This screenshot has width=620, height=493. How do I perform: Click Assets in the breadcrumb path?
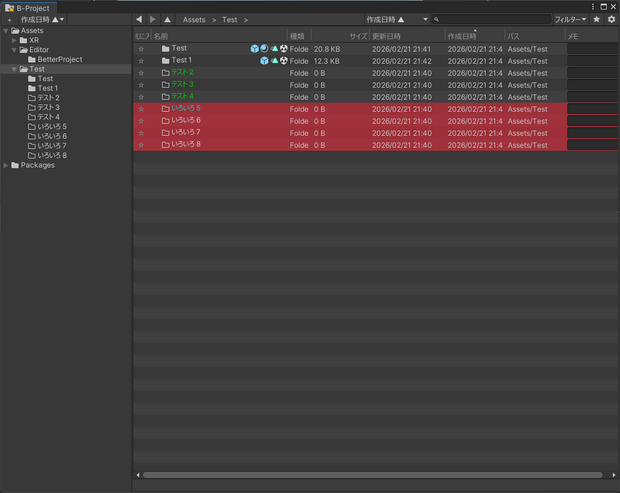coord(194,20)
